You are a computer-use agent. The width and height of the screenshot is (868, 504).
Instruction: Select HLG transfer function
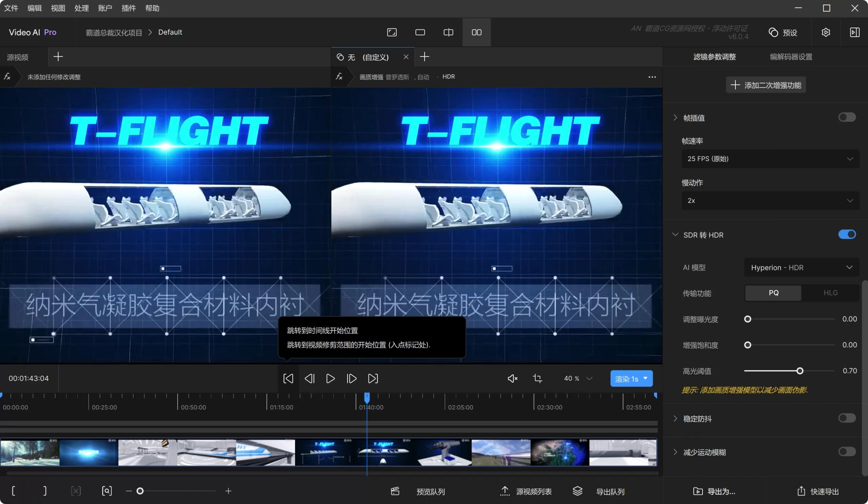pyautogui.click(x=830, y=293)
